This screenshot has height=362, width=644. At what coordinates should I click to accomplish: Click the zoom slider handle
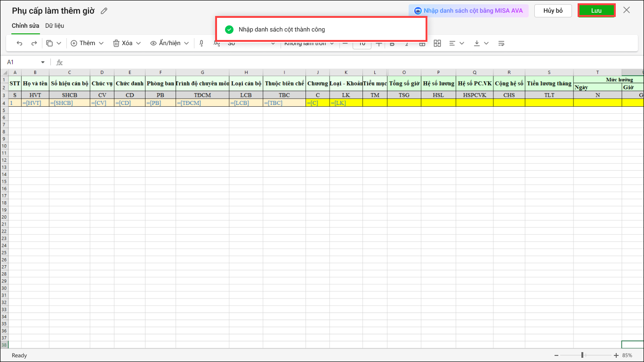coord(582,355)
